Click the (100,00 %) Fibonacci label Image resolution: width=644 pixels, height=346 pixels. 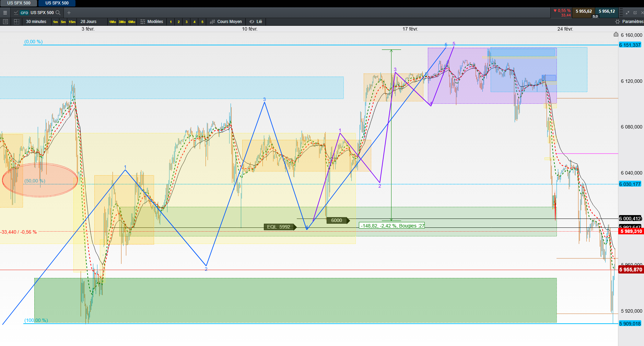point(36,320)
